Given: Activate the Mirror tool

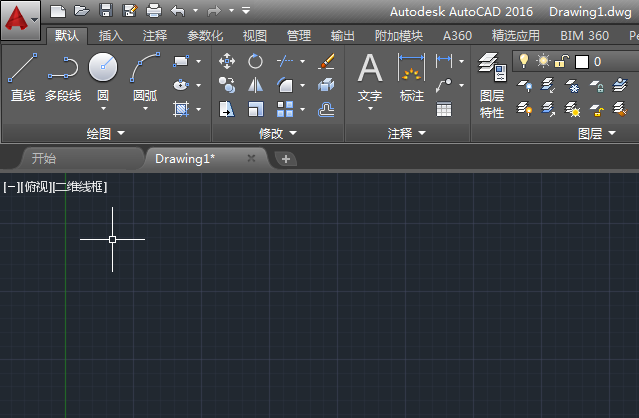Looking at the screenshot, I should (255, 85).
